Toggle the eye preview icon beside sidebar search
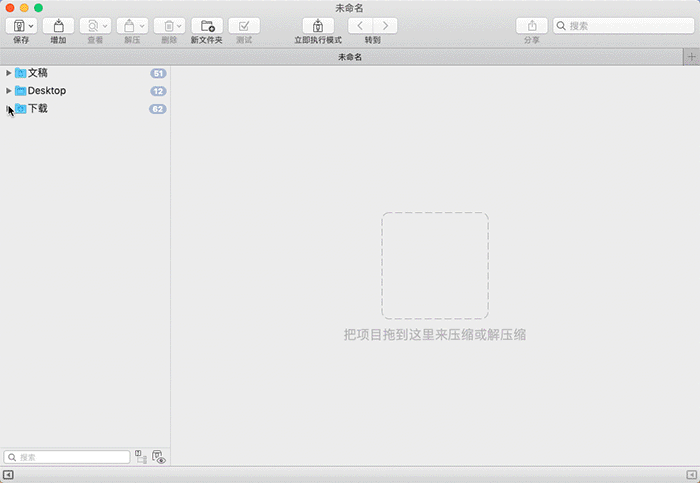Image resolution: width=700 pixels, height=483 pixels. [159, 457]
